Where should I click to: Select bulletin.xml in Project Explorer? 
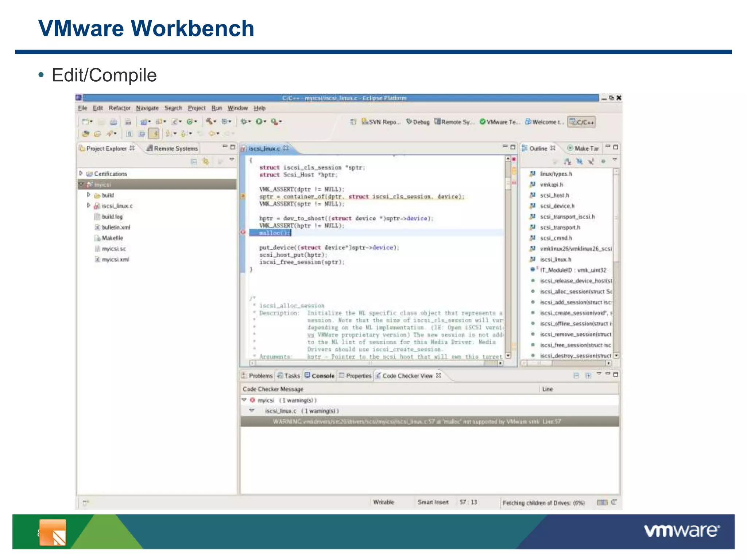(x=112, y=227)
